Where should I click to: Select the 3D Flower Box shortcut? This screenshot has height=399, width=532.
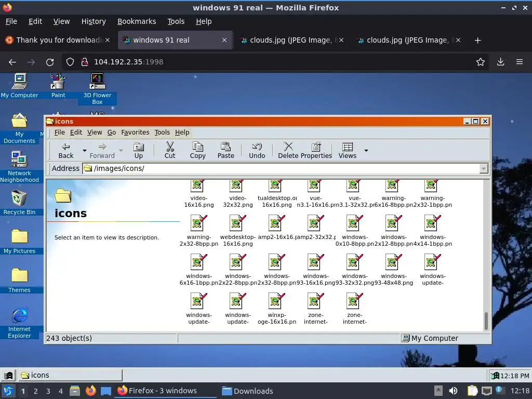point(97,89)
